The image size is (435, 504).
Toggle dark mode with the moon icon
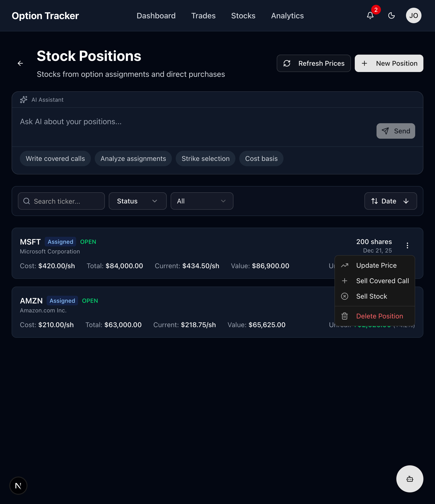tap(391, 15)
